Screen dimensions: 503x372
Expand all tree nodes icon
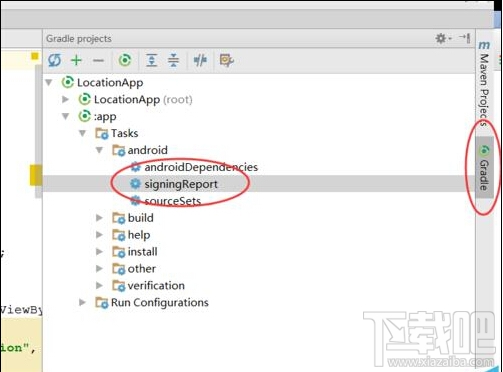point(152,60)
